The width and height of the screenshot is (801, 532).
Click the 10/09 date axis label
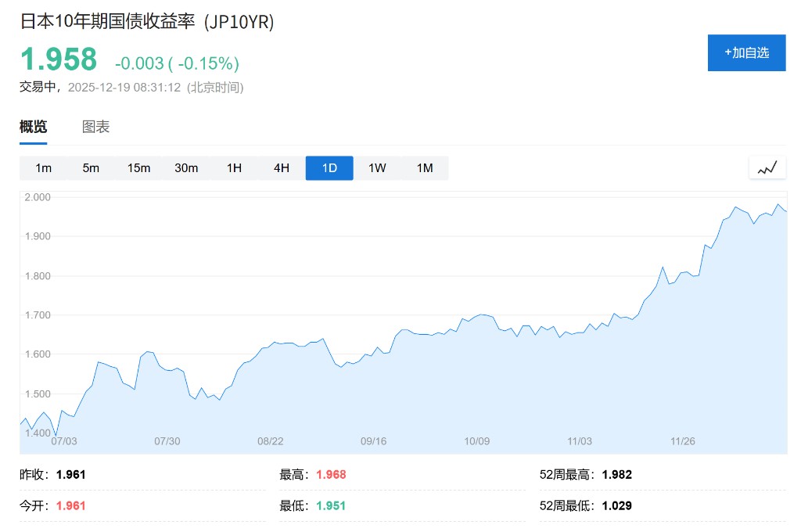click(476, 441)
